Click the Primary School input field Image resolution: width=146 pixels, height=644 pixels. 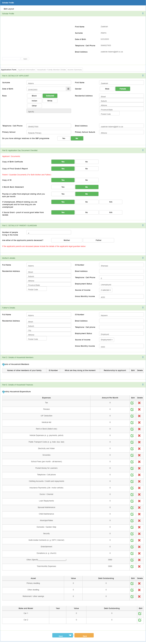pyautogui.click(x=49, y=132)
